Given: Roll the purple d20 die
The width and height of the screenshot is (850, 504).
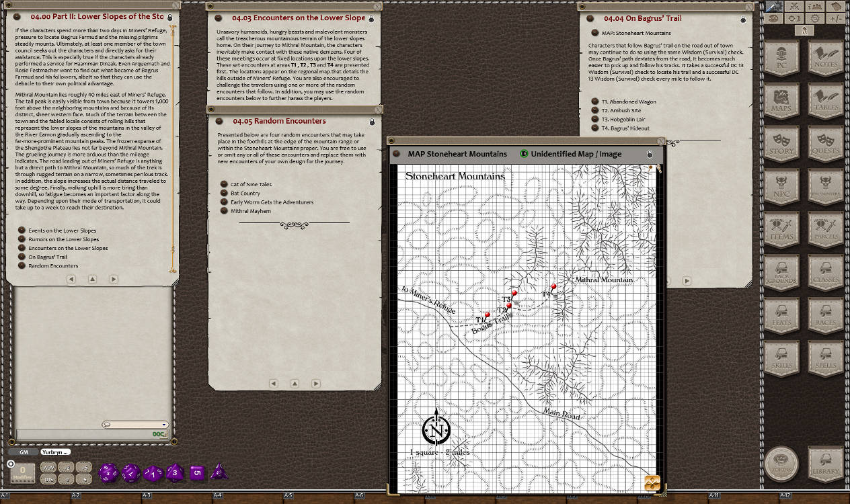Looking at the screenshot, I should pyautogui.click(x=108, y=472).
